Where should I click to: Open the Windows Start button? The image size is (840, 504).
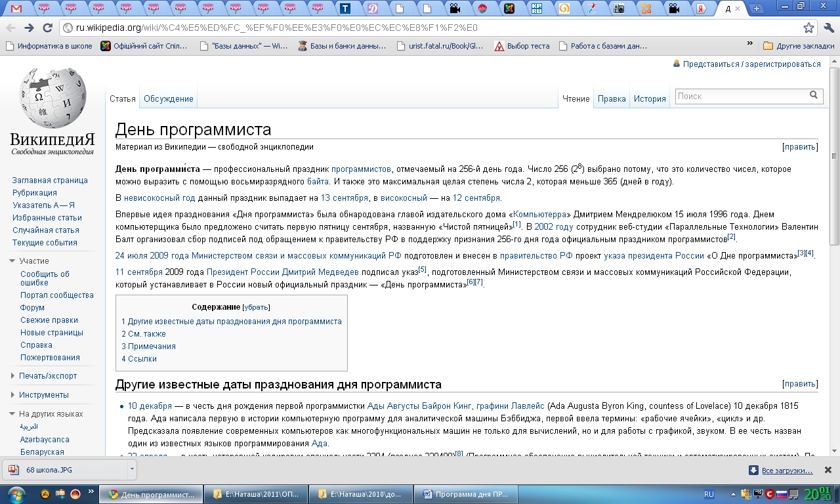click(x=16, y=494)
